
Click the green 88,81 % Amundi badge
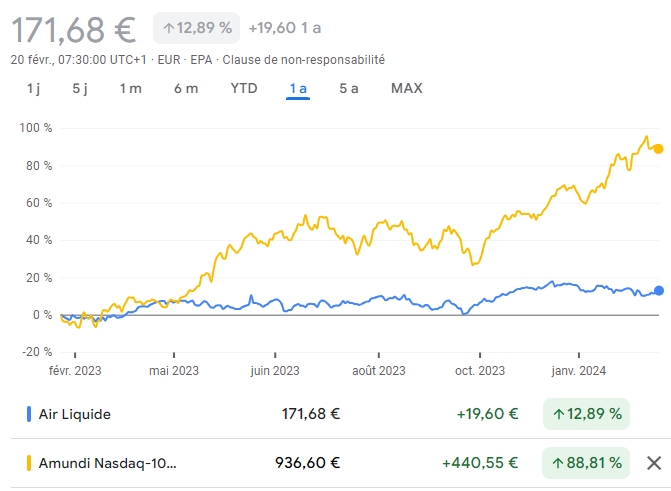586,463
